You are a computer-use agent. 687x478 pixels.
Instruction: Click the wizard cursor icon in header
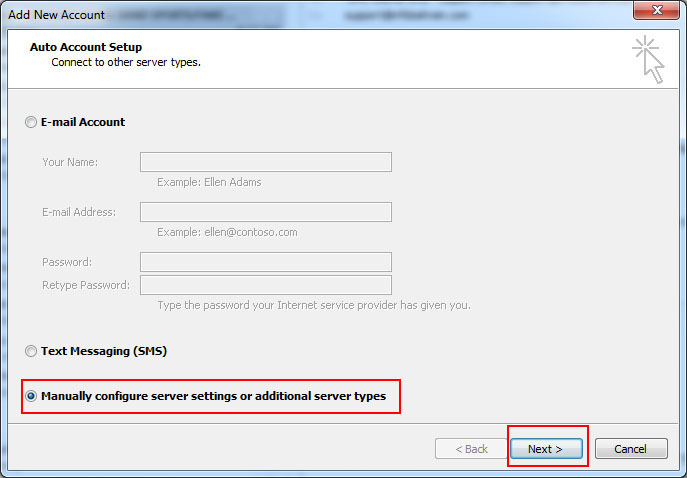(x=648, y=60)
